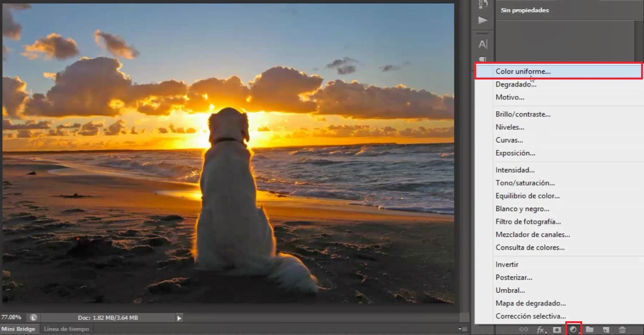The width and height of the screenshot is (644, 335).
Task: Click the 77.08% zoom field
Action: [x=11, y=317]
